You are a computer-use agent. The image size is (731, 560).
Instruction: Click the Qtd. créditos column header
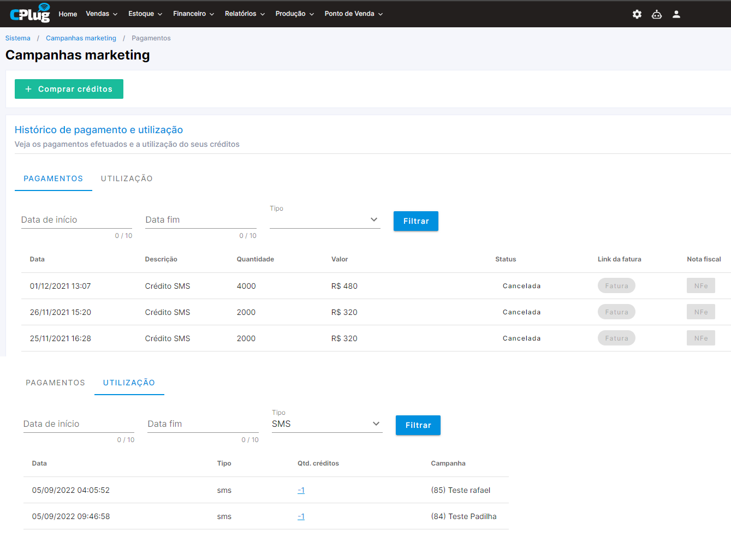(x=318, y=463)
